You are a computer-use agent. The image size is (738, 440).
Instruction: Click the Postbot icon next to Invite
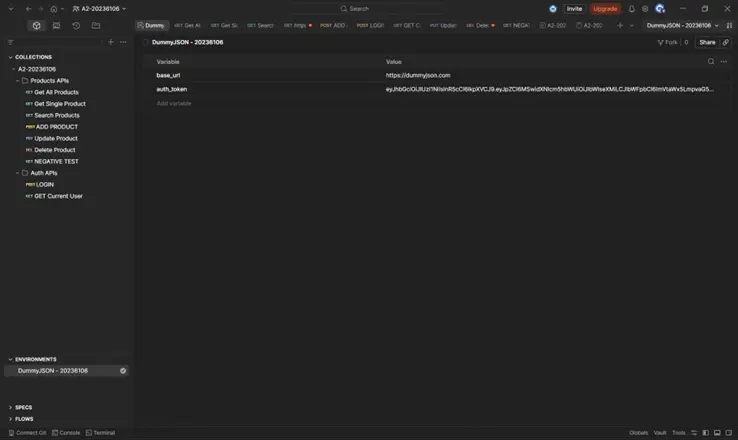coord(553,9)
